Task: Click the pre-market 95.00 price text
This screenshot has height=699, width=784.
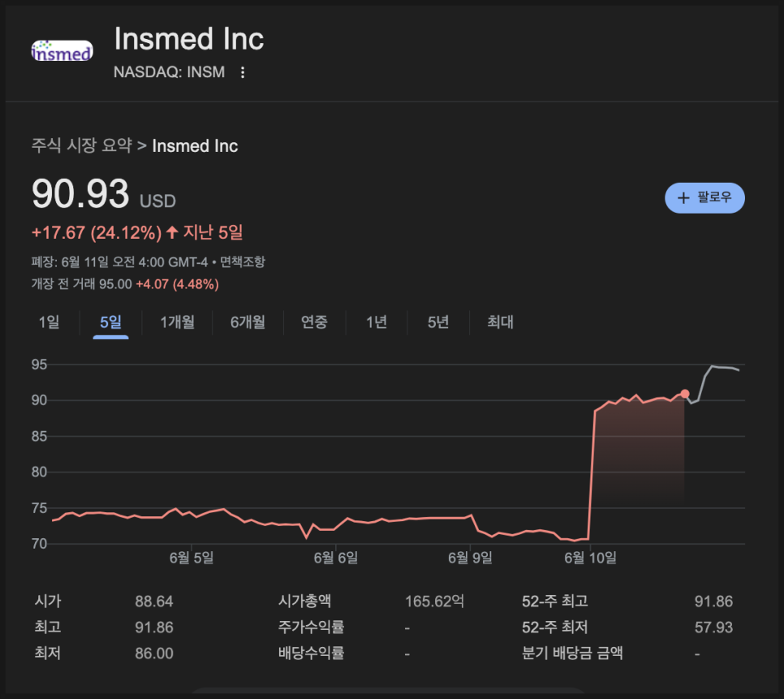Action: tap(115, 284)
